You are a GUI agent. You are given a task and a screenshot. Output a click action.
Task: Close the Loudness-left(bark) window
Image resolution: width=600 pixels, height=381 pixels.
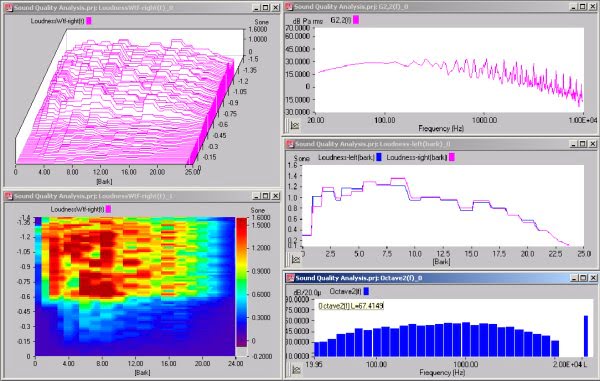(592, 144)
